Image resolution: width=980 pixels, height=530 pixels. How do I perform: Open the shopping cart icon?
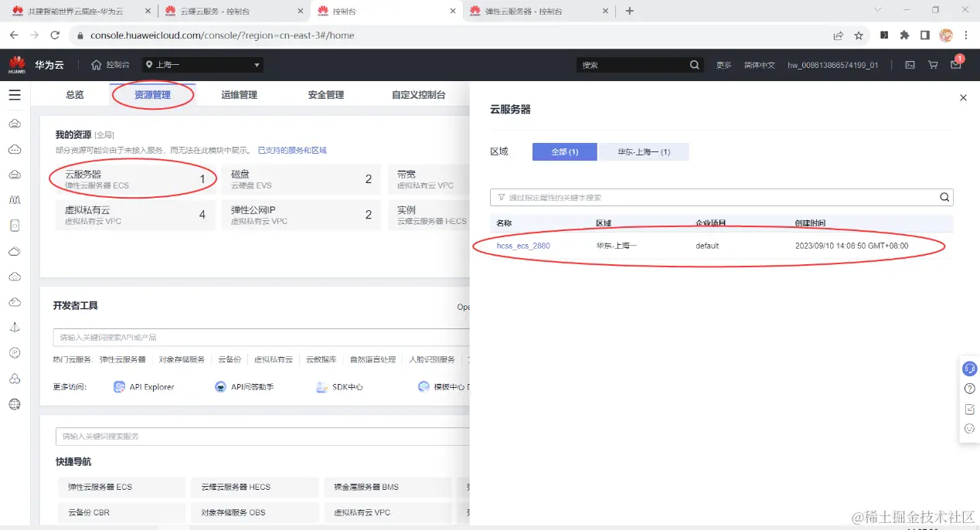pos(933,65)
